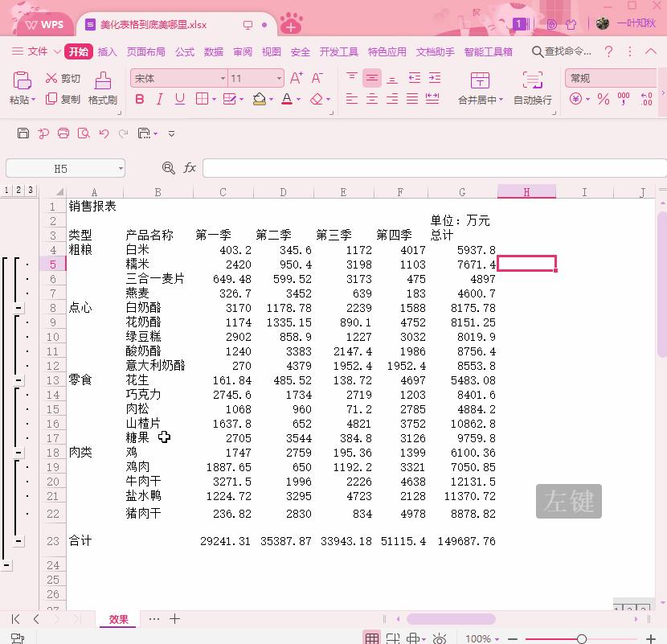This screenshot has width=667, height=644.
Task: Click the Print Preview icon
Action: click(84, 133)
